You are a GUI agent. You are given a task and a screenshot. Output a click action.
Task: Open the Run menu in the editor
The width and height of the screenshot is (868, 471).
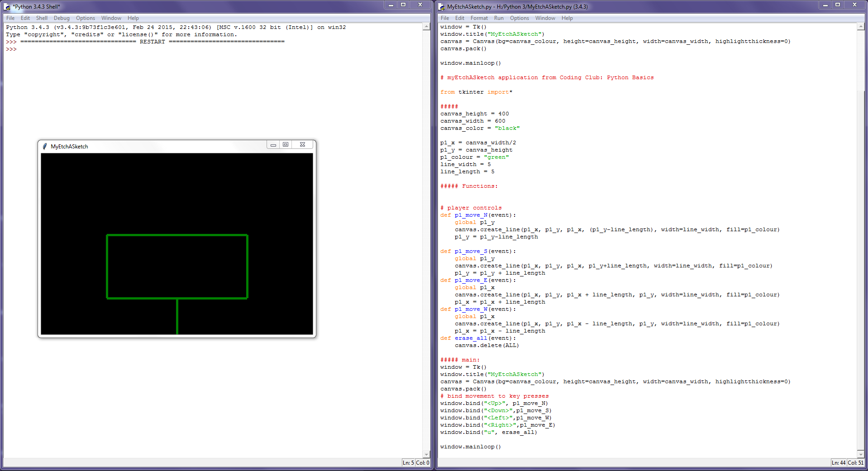499,18
